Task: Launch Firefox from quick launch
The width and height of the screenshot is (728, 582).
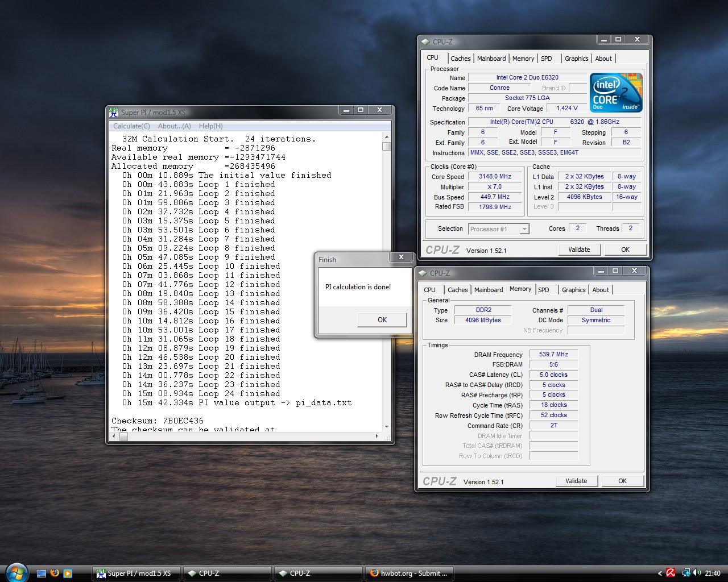Action: pos(55,573)
